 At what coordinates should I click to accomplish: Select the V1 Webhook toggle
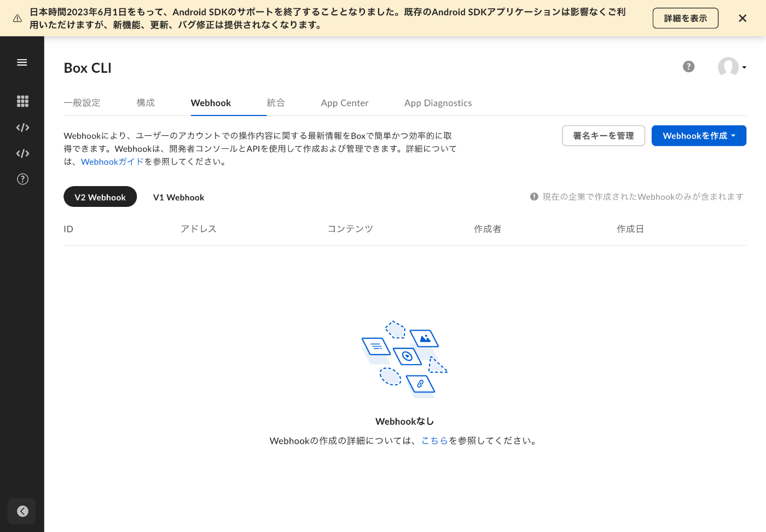178,197
